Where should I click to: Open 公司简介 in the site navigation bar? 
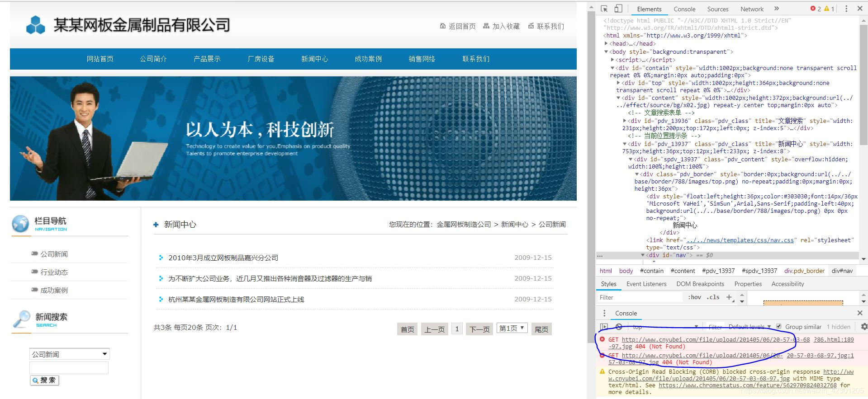[x=153, y=59]
